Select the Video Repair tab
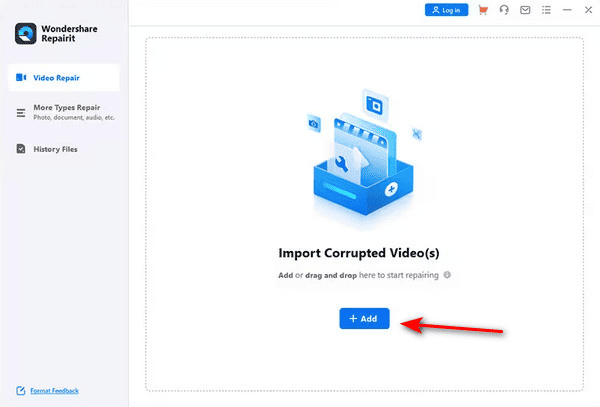Viewport: 600px width, 407px height. 64,78
